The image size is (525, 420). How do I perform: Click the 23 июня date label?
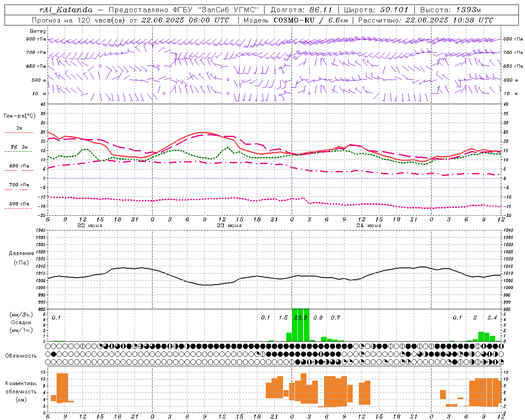229,226
